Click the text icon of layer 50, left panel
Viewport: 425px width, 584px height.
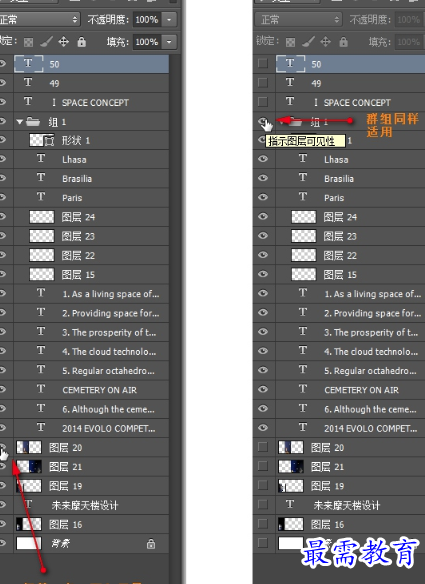(29, 63)
